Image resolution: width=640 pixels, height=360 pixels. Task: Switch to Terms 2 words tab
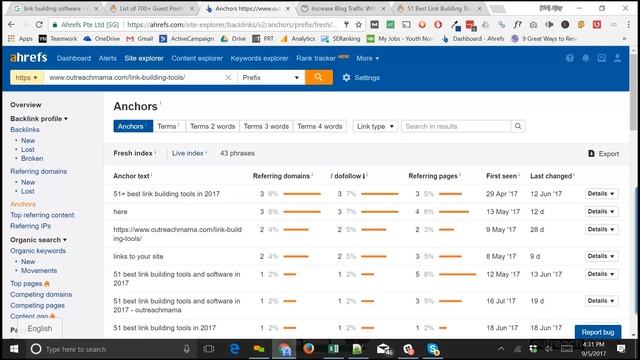[x=213, y=126]
